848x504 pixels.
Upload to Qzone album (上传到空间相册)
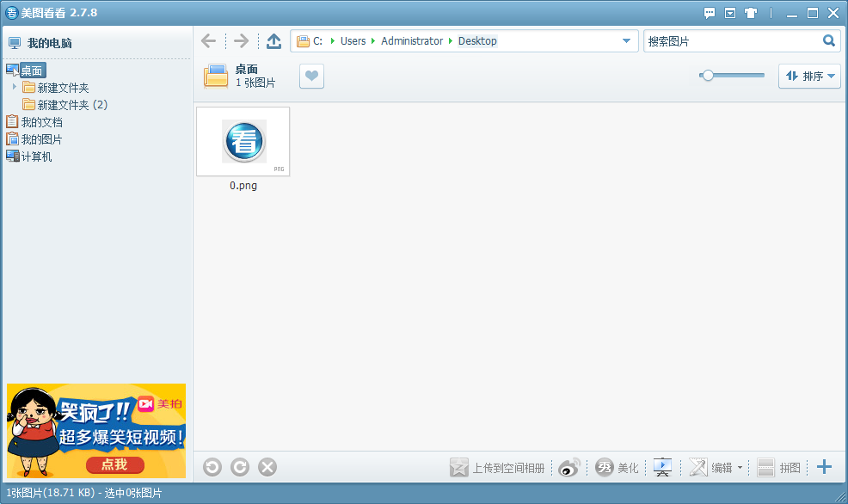click(x=497, y=468)
